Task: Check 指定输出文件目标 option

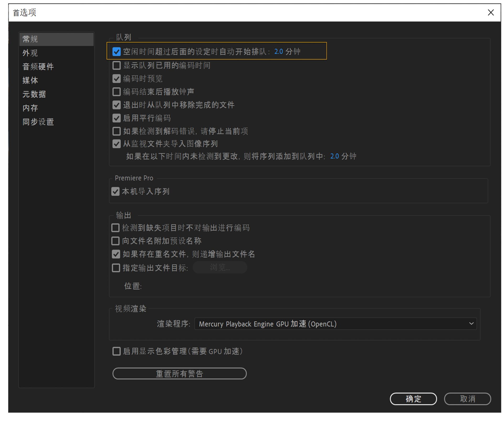Action: 116,268
